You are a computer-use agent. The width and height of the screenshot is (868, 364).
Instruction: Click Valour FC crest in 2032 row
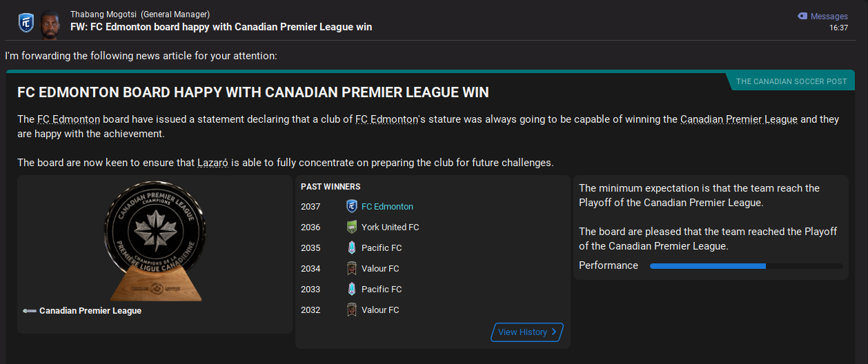[351, 310]
